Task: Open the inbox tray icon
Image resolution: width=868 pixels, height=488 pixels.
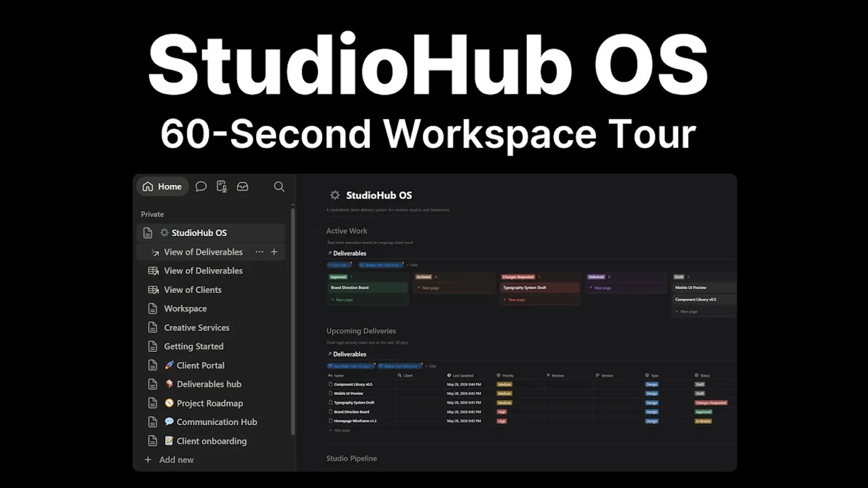Action: [242, 187]
